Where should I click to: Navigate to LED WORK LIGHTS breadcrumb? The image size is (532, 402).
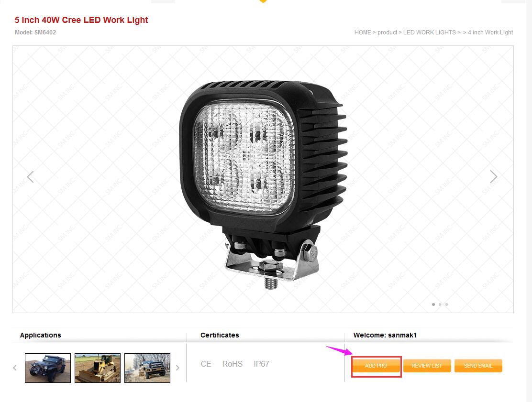[429, 33]
